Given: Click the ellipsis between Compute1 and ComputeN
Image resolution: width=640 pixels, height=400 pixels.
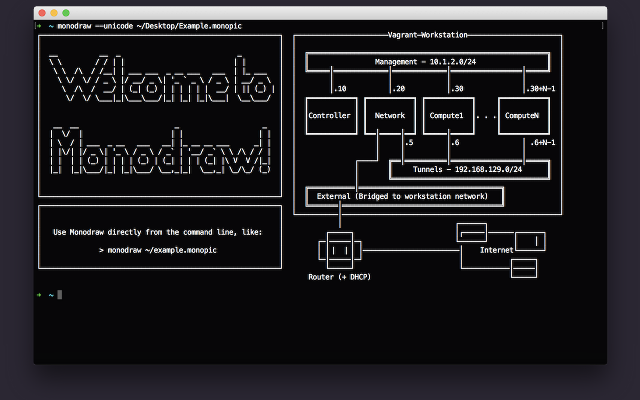Looking at the screenshot, I should (486, 118).
